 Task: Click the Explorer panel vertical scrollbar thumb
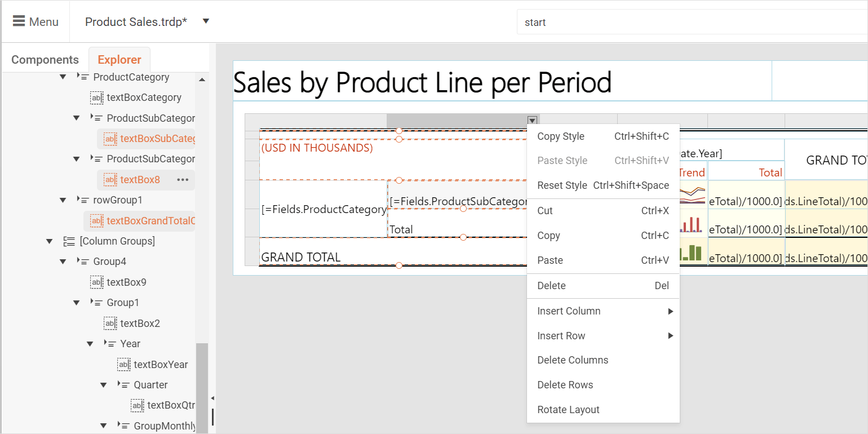pos(202,388)
